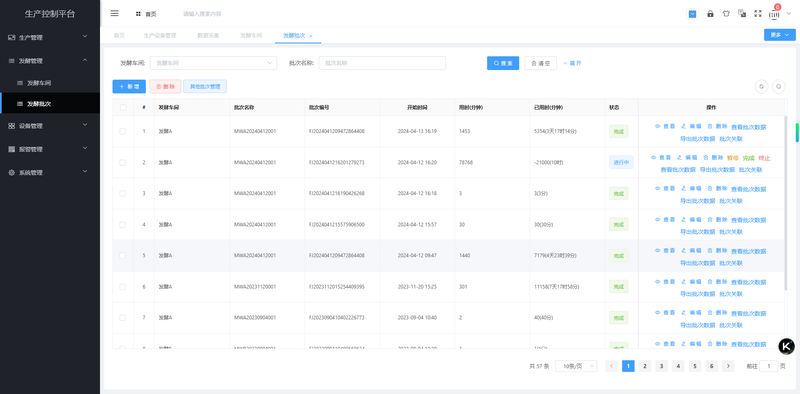Click 查看 in row 6 MWA20231120001
This screenshot has height=394, width=800.
(x=665, y=282)
